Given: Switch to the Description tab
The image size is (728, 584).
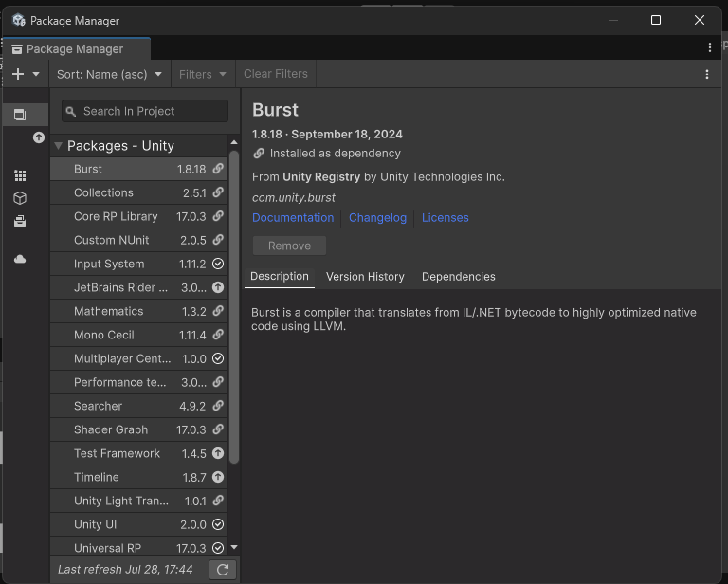Looking at the screenshot, I should 280,277.
